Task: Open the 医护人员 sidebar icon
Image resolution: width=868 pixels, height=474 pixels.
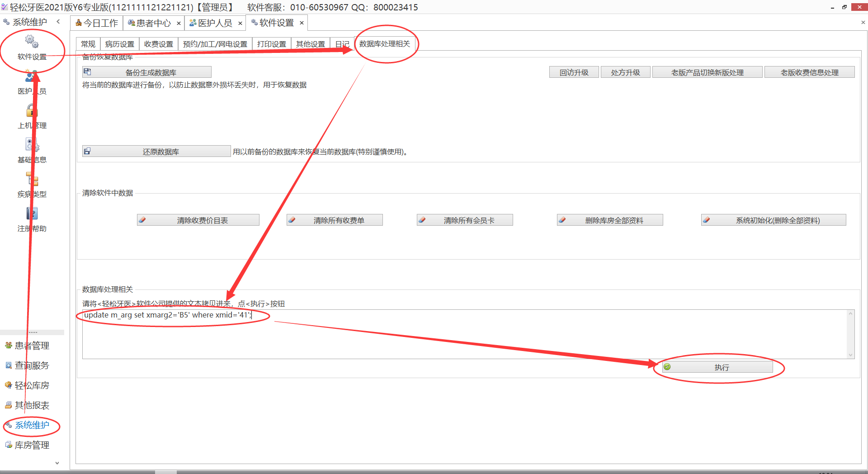Action: tap(32, 76)
